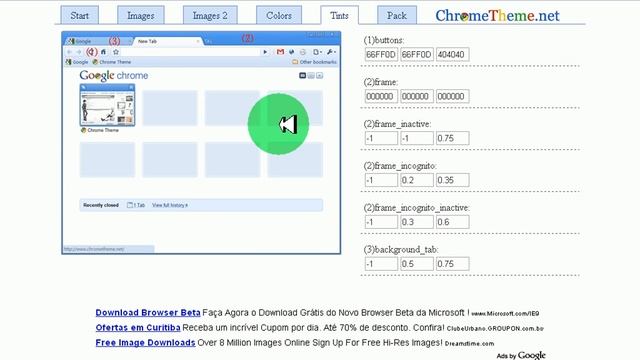Open the Start tab
Screen dimensions: 640x360
(80, 16)
